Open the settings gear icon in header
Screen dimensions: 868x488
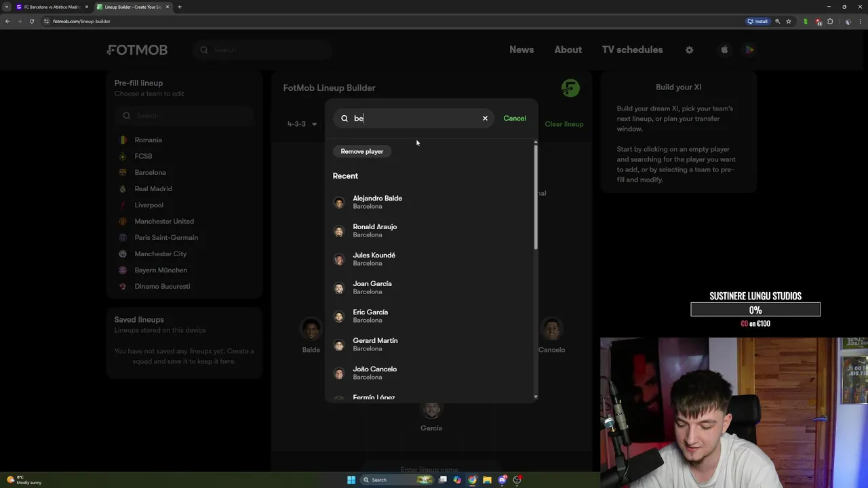(690, 50)
